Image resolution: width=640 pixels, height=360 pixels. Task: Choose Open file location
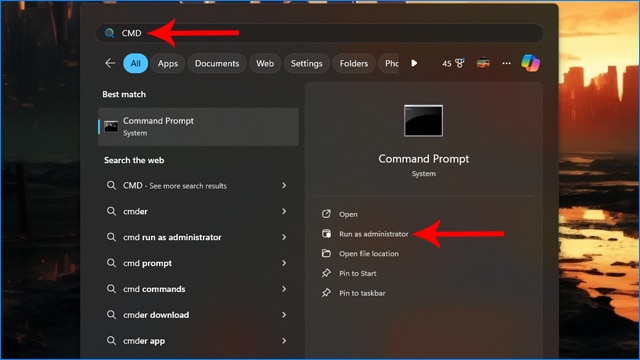[x=369, y=253]
